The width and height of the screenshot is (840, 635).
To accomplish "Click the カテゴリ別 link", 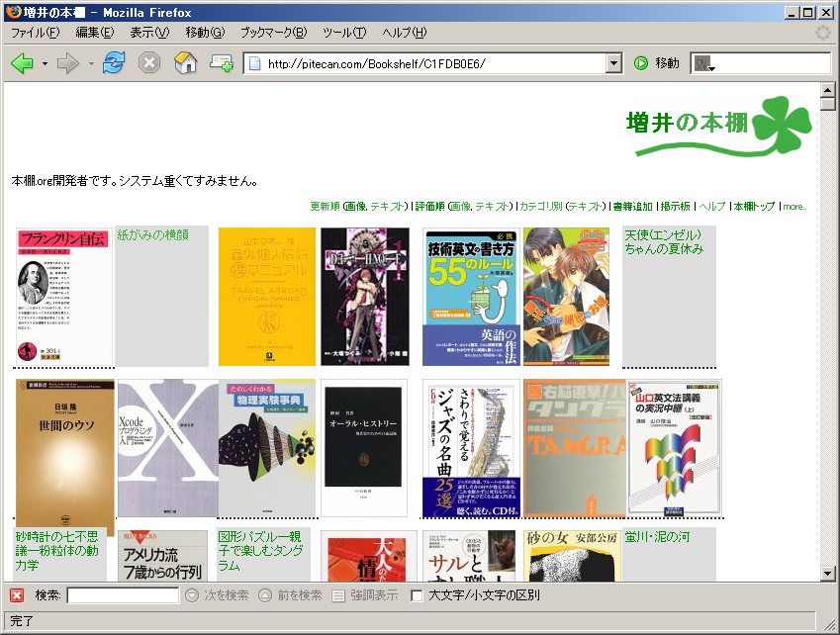I will (x=541, y=206).
